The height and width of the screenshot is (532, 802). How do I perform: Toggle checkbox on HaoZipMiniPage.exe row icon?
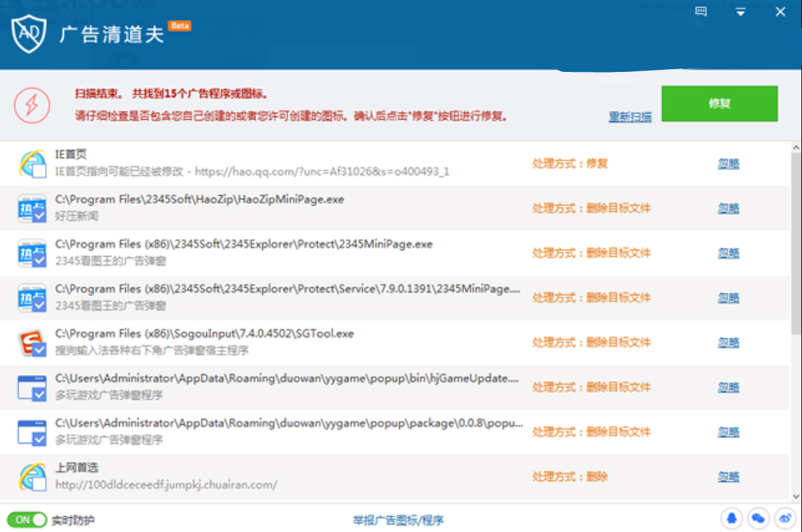(x=38, y=216)
